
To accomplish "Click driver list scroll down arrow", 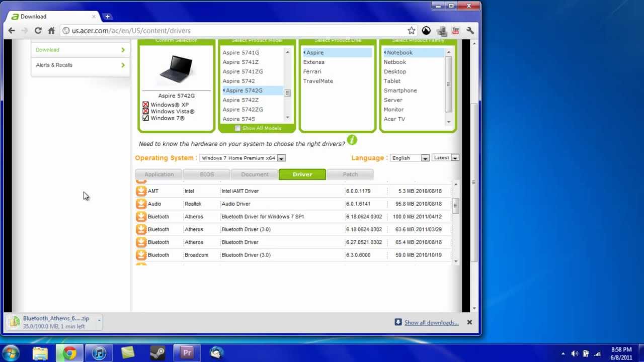I will coord(456,261).
